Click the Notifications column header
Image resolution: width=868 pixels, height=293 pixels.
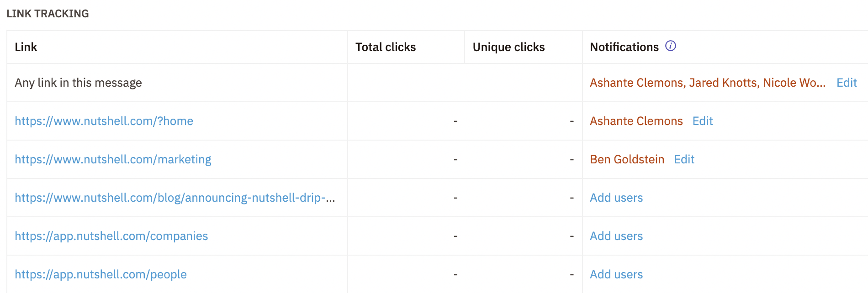(624, 47)
